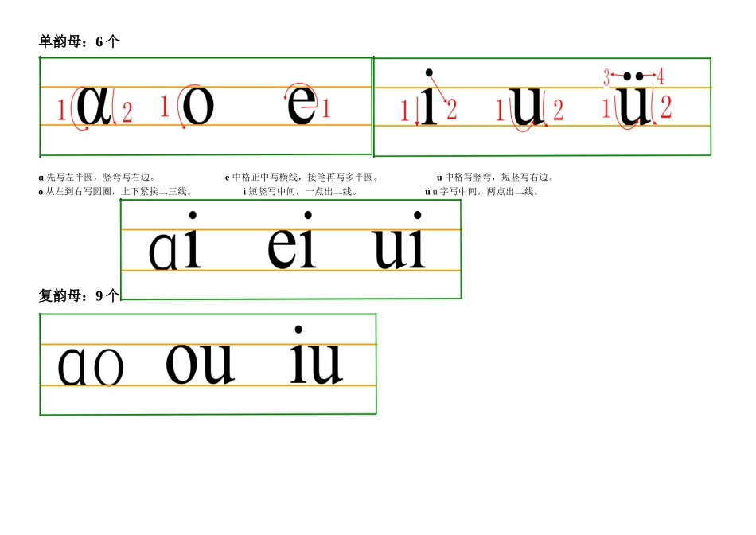
Task: Click the compound final ou
Action: coord(200,364)
